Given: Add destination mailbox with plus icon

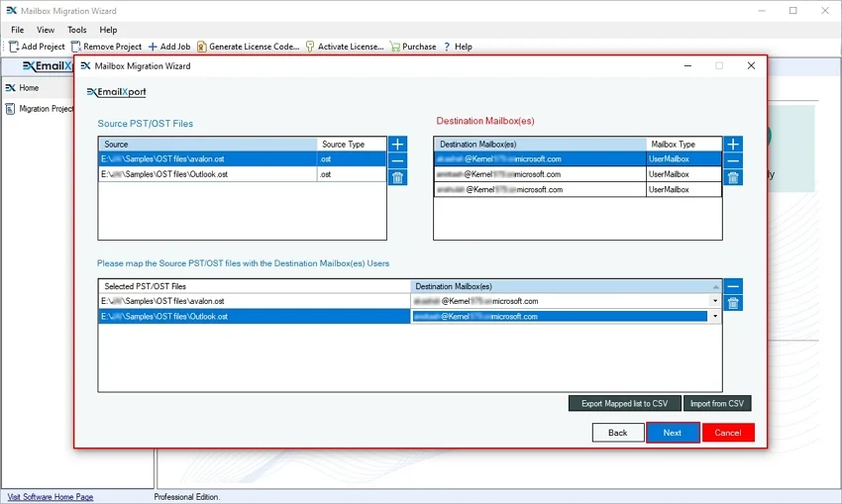Looking at the screenshot, I should [733, 144].
